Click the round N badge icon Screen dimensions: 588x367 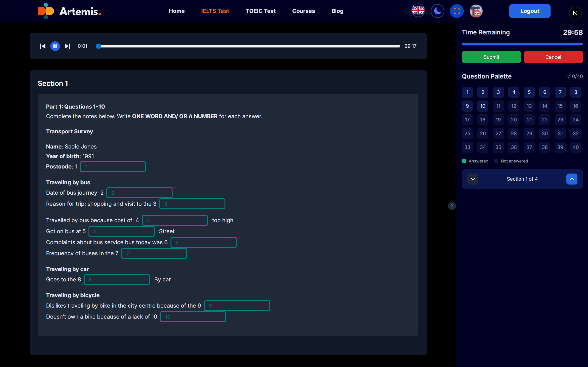[x=575, y=13]
